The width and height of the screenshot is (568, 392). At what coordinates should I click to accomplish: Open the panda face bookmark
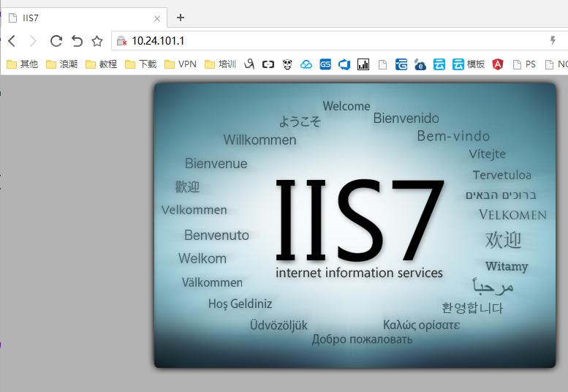pos(287,64)
